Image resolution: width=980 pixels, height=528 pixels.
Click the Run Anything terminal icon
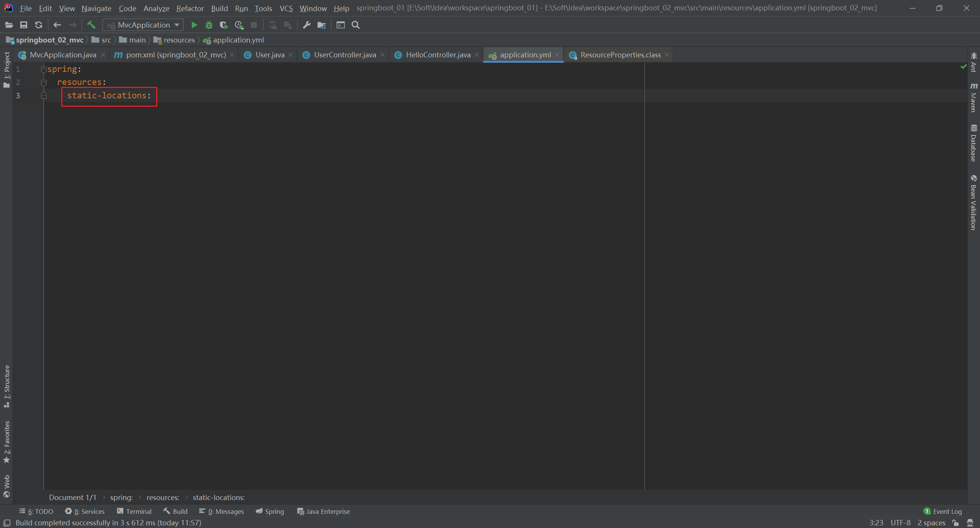click(341, 25)
